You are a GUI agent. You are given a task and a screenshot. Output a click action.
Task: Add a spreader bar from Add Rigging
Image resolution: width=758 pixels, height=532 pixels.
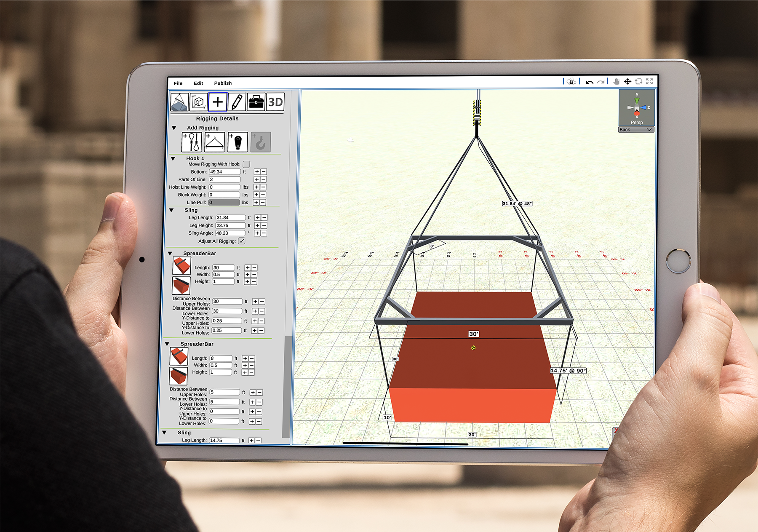[x=214, y=142]
